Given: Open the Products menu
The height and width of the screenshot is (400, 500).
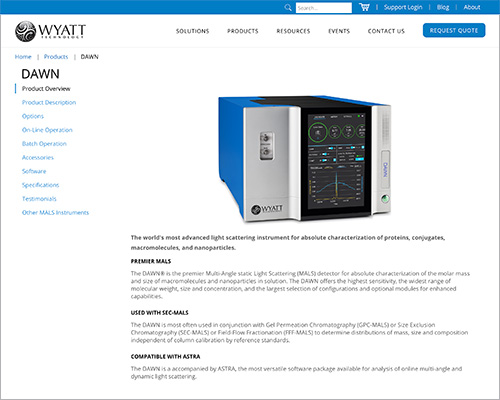Looking at the screenshot, I should point(243,31).
